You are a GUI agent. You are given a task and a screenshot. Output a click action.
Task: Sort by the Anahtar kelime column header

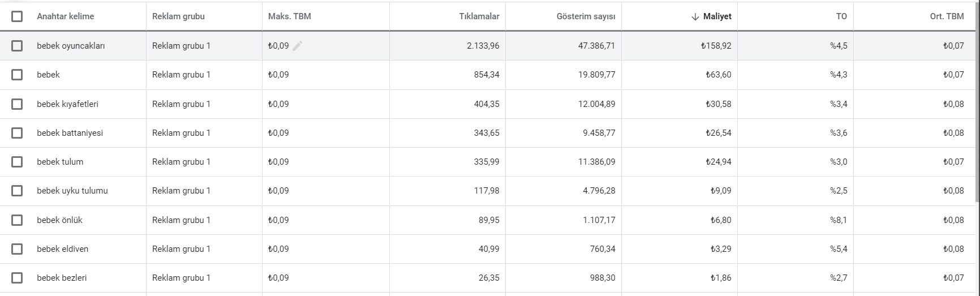click(66, 16)
